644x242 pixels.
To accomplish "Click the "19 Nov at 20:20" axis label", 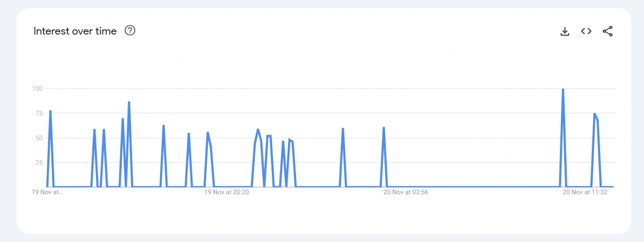I will pyautogui.click(x=226, y=192).
